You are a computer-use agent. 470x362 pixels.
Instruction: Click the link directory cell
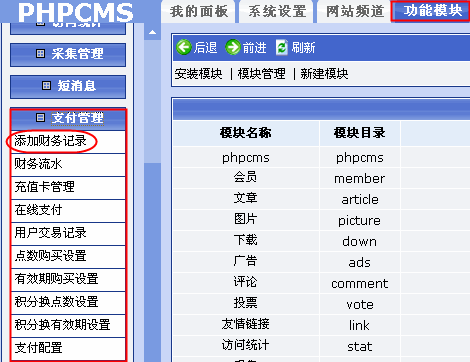click(360, 325)
